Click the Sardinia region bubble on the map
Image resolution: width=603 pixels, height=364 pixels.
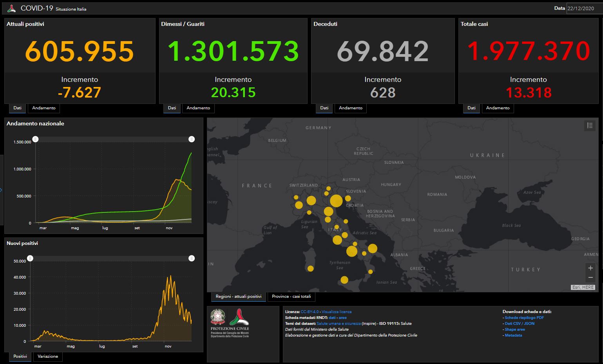[310, 268]
